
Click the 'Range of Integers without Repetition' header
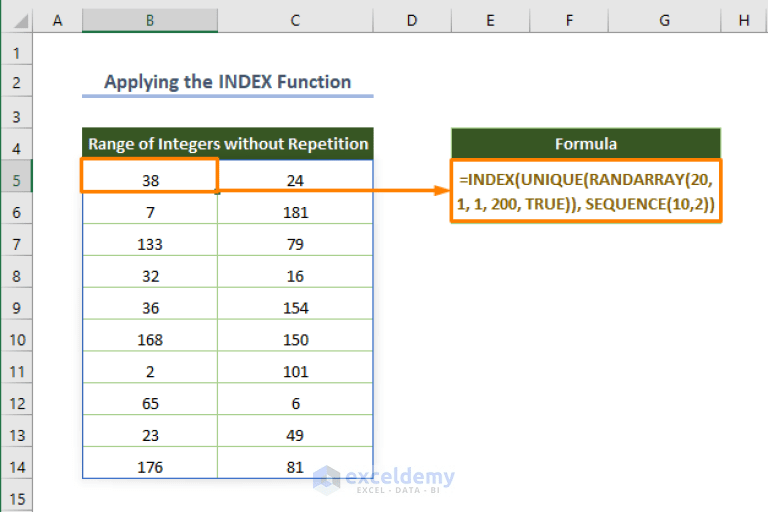[228, 144]
